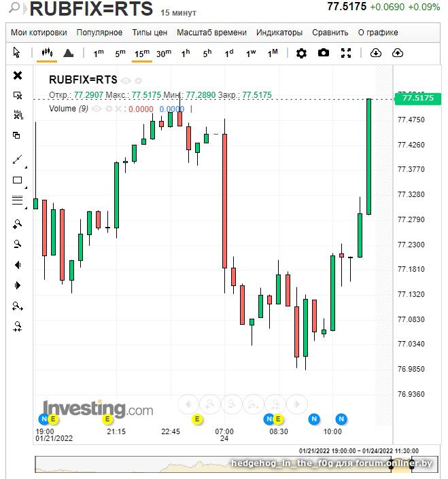Select the 1 minute interval

coord(99,54)
